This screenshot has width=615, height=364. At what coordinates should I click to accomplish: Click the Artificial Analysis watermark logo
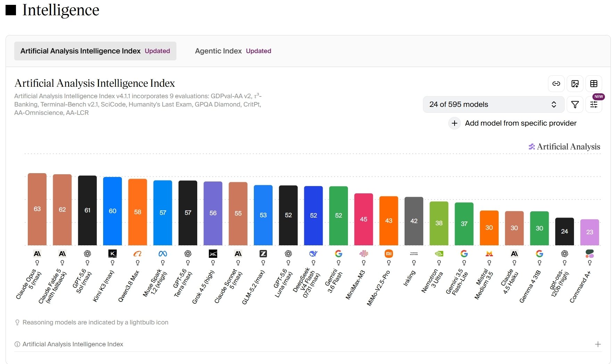point(564,147)
